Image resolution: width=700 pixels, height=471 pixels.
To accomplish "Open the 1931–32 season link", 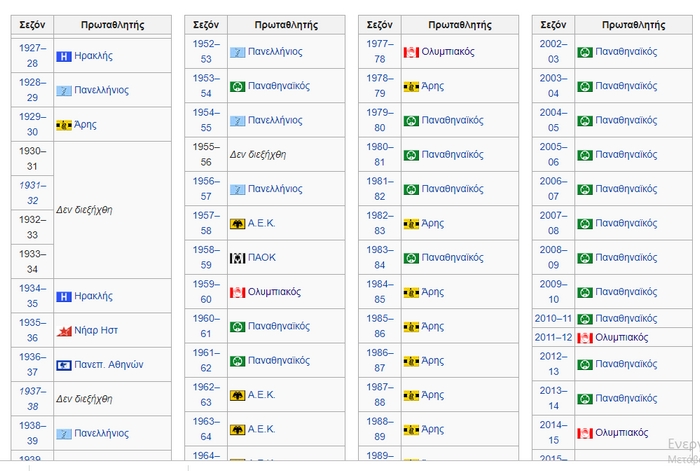I will click(x=32, y=193).
